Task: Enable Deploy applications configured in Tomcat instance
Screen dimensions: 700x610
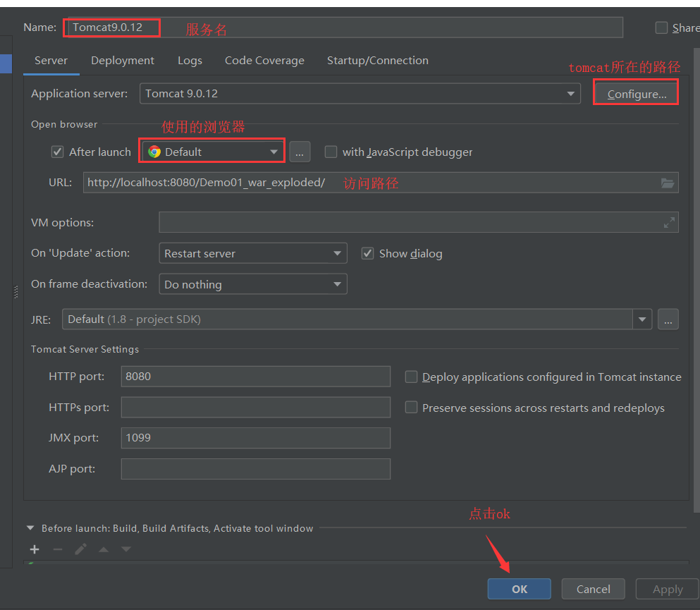Action: coord(411,377)
